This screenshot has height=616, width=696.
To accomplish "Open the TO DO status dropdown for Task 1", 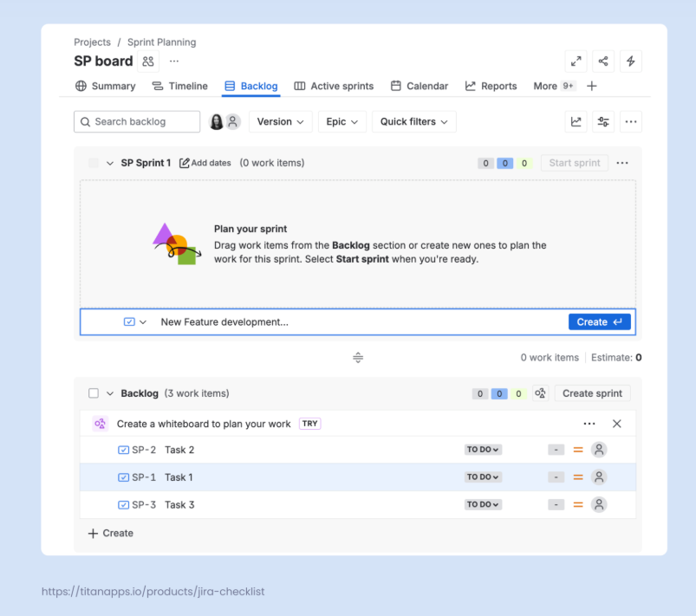I will pyautogui.click(x=483, y=477).
